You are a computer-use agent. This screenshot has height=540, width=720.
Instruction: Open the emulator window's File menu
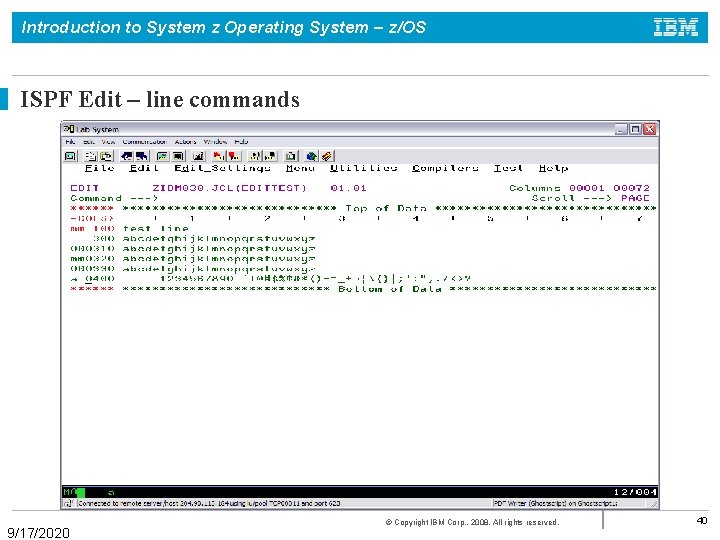(x=70, y=142)
